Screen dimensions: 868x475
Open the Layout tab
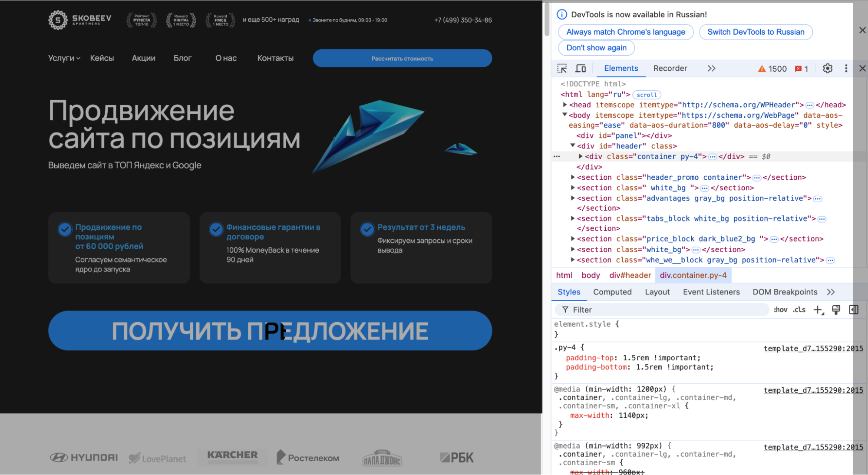[657, 292]
